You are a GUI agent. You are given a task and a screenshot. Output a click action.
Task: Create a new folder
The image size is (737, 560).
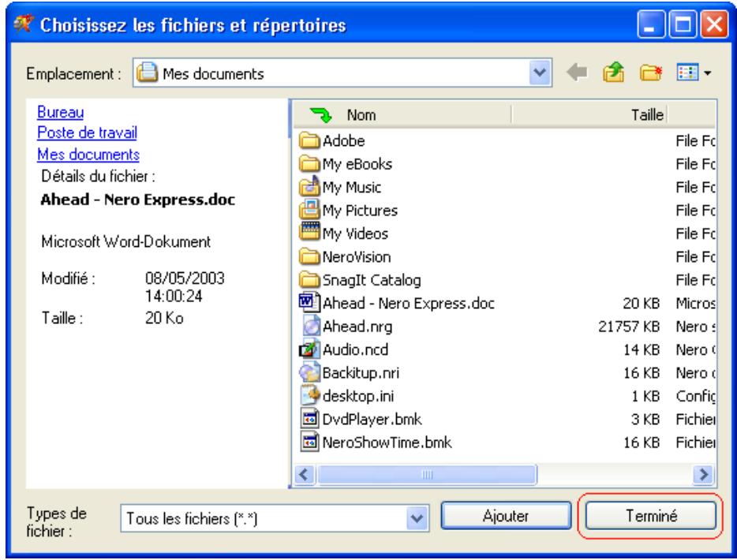[650, 73]
